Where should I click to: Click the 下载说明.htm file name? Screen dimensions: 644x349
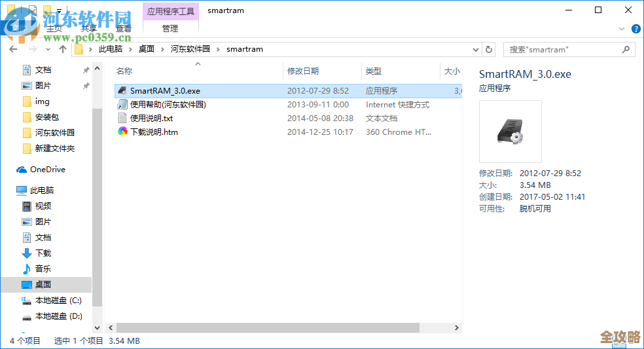154,132
